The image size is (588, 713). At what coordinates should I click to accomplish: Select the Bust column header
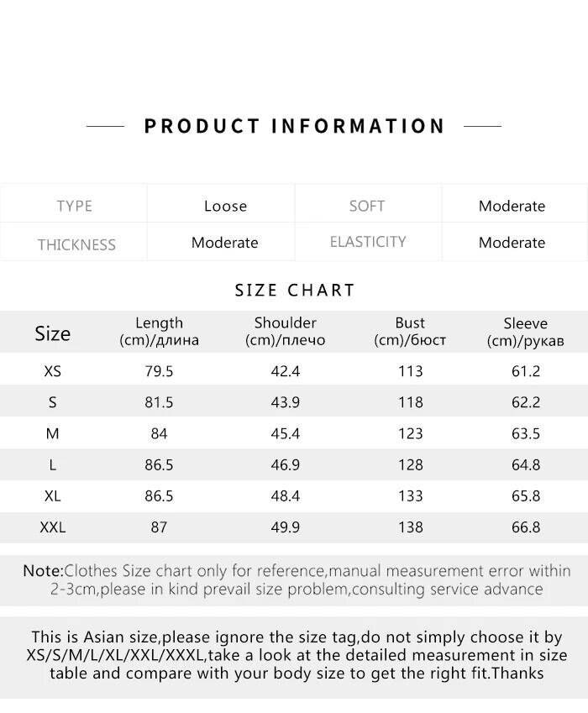click(410, 332)
